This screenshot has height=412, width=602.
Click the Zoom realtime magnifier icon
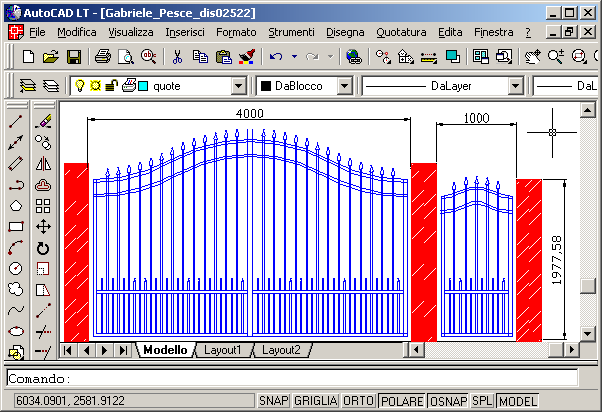point(556,57)
